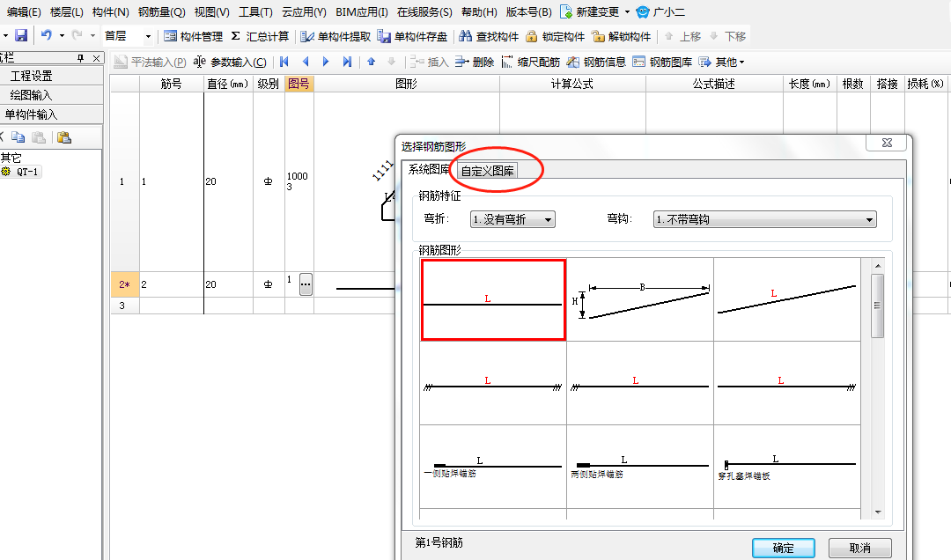Go to last record arrow
Image resolution: width=951 pixels, height=560 pixels.
(x=347, y=62)
